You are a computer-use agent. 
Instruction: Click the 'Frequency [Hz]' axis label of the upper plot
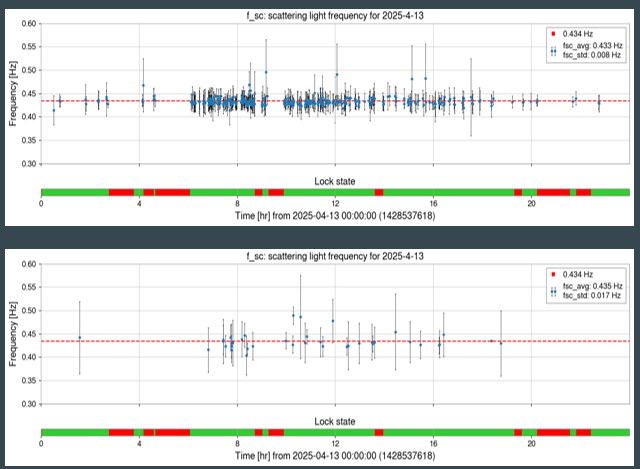coord(13,93)
